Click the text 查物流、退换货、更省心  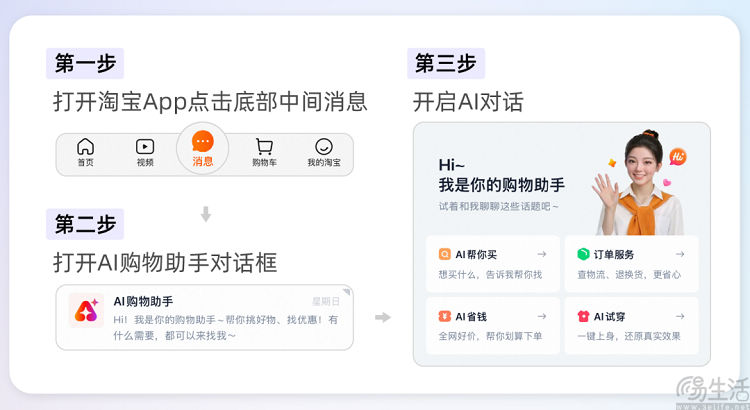pos(629,275)
